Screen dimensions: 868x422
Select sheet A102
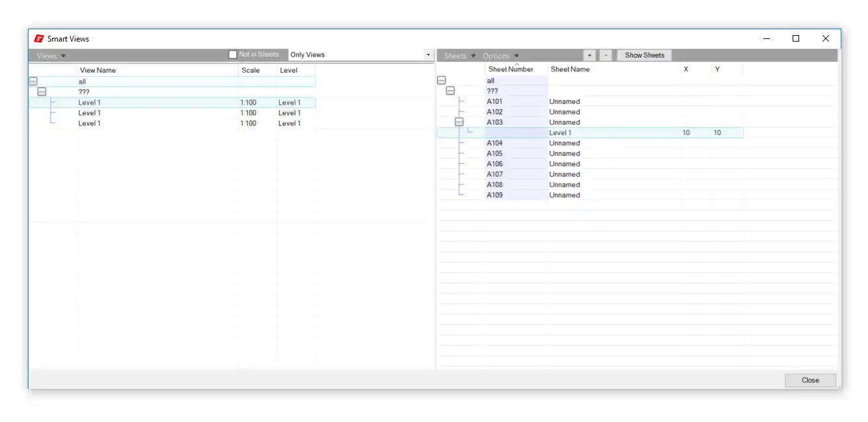494,112
